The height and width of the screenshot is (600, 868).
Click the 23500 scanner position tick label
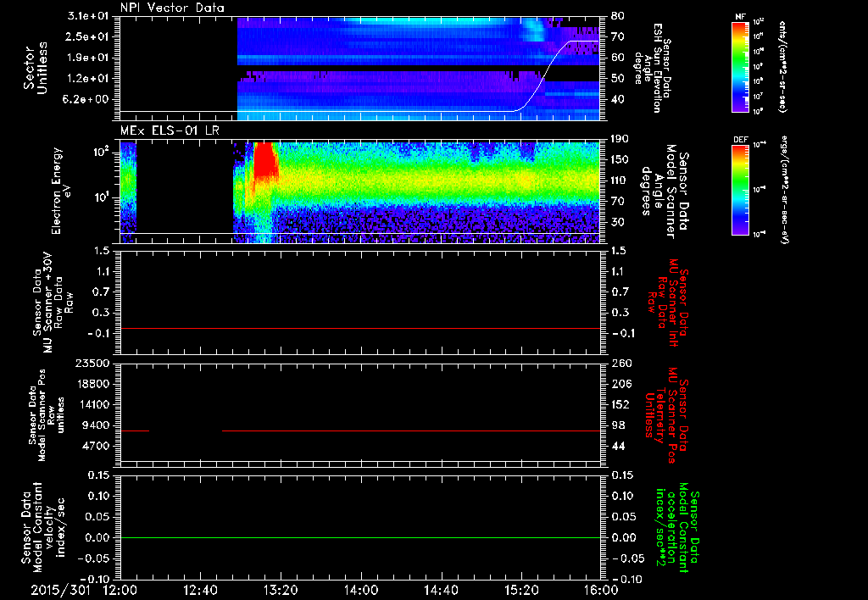tap(93, 363)
